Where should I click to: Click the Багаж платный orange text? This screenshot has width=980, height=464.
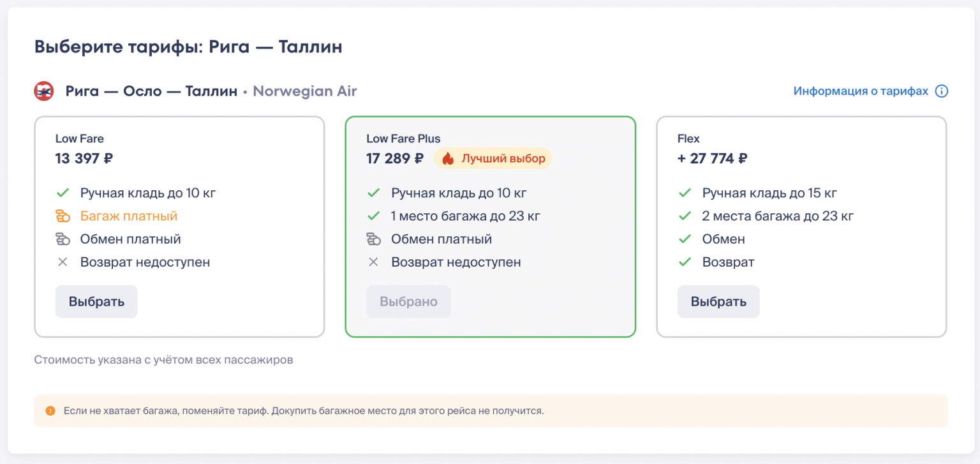[x=129, y=216]
